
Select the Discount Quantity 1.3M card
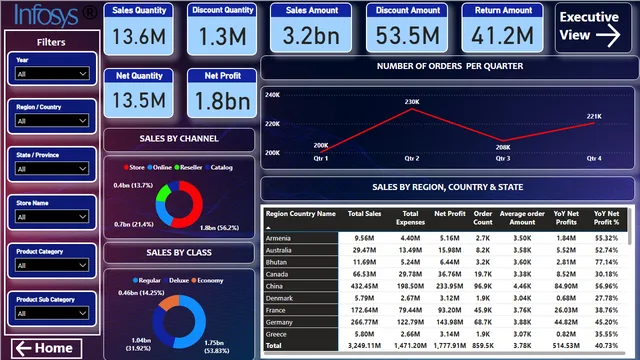point(222,29)
